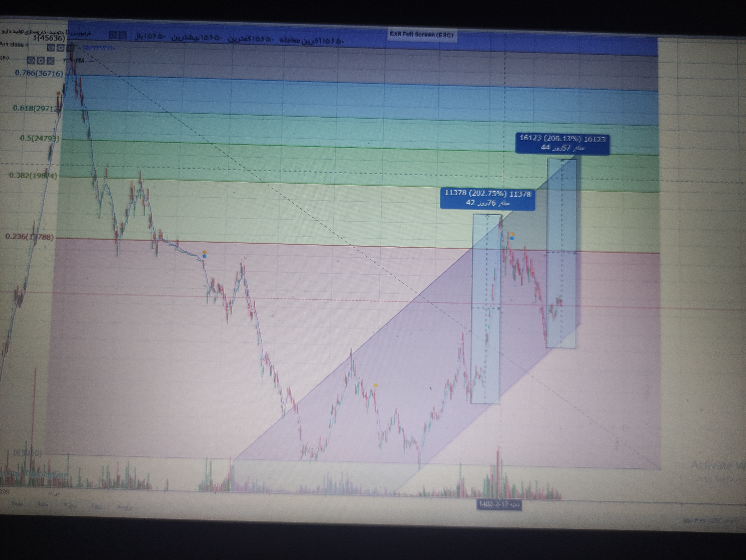This screenshot has width=746, height=560.
Task: Click the 1(45636) Fibonacci level label
Action: coord(49,38)
